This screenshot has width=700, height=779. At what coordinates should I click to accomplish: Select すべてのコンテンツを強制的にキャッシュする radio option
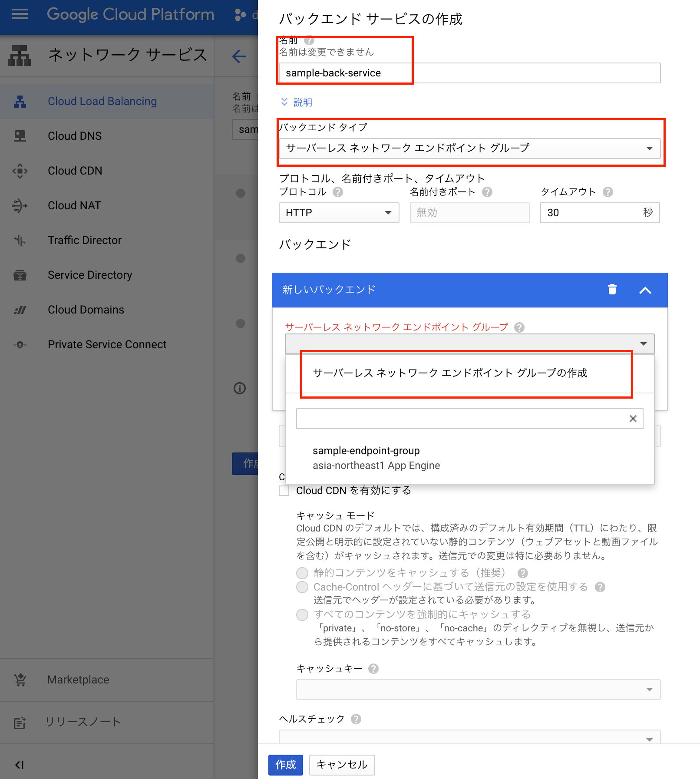(x=302, y=615)
